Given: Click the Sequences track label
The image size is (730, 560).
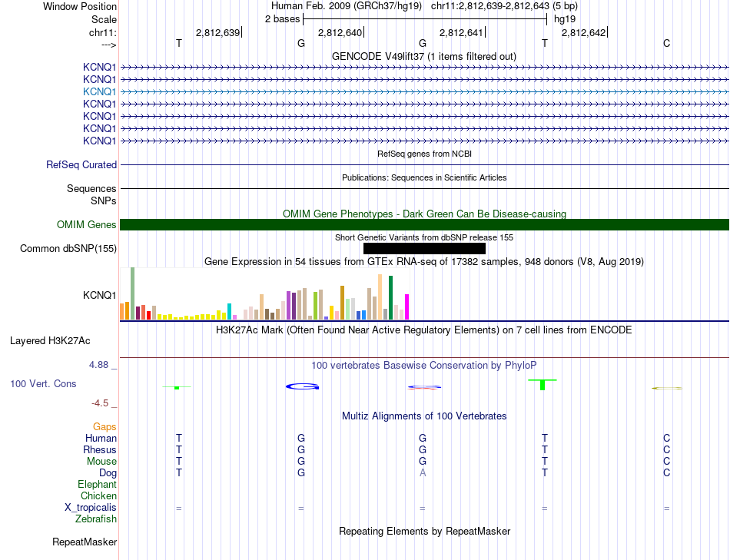Looking at the screenshot, I should 91,188.
